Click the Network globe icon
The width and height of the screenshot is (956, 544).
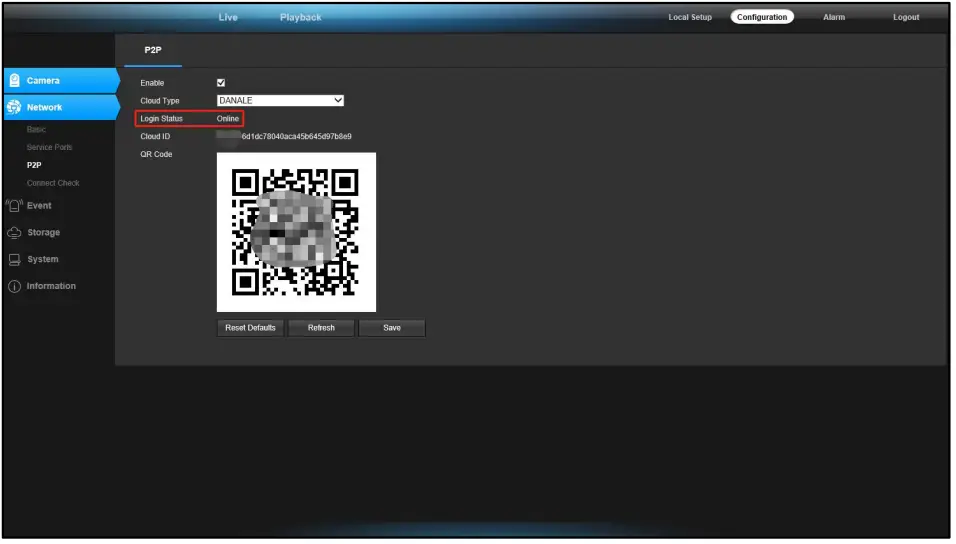point(13,107)
